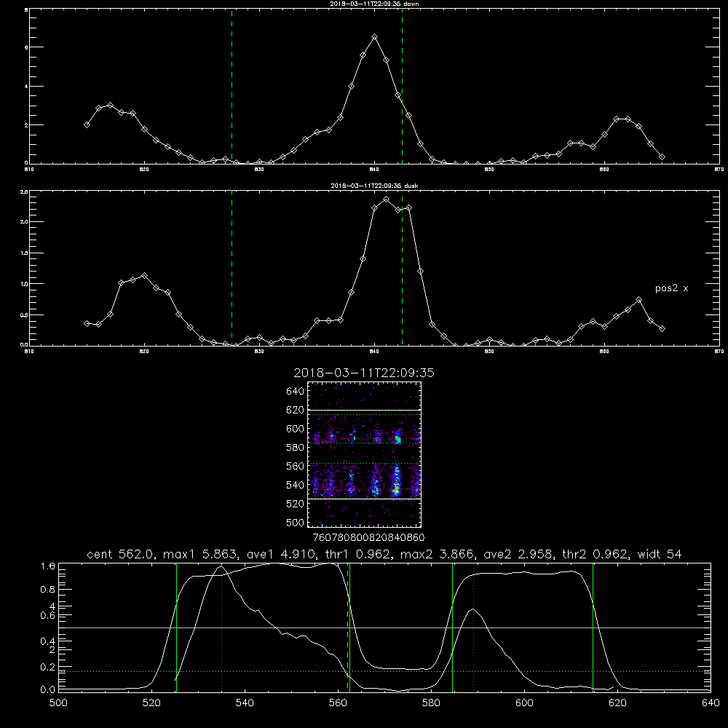
Task: Click the 600 y-axis label beside spectral image
Action: [296, 429]
